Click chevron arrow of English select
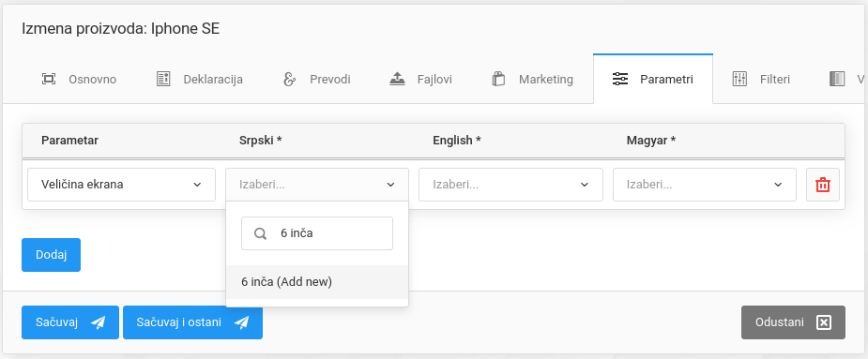868x359 pixels. point(584,185)
